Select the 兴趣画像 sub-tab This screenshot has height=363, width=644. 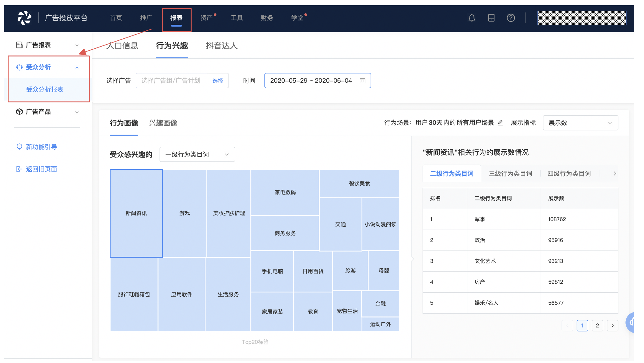pos(163,123)
